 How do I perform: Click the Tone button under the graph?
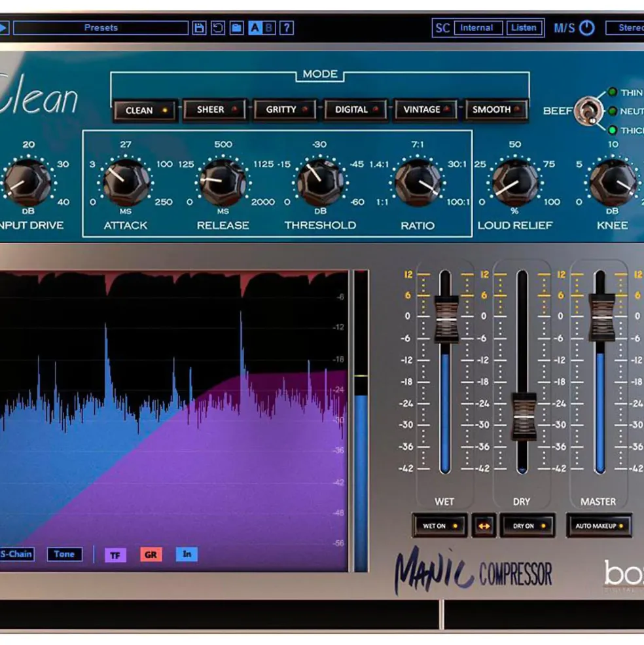[x=65, y=554]
